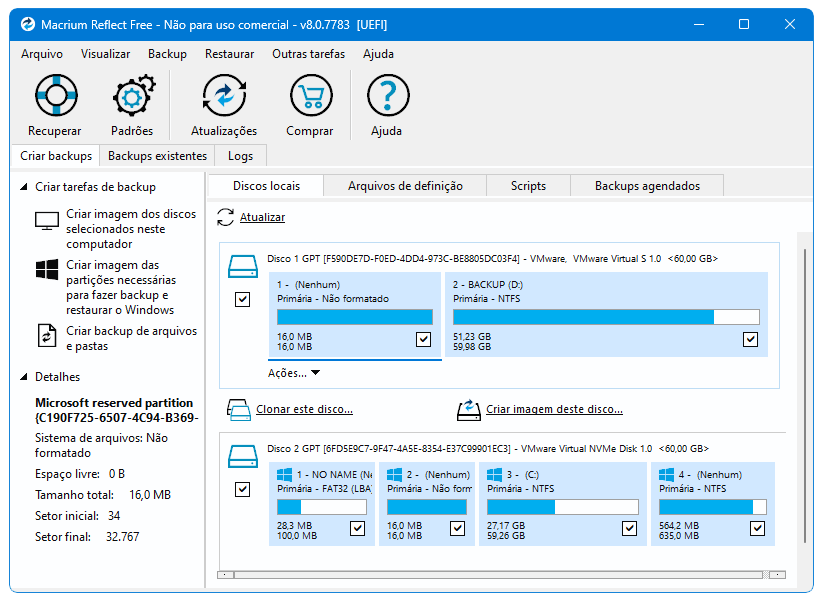This screenshot has width=822, height=603.
Task: Click Criar imagem deste disco link
Action: (554, 409)
